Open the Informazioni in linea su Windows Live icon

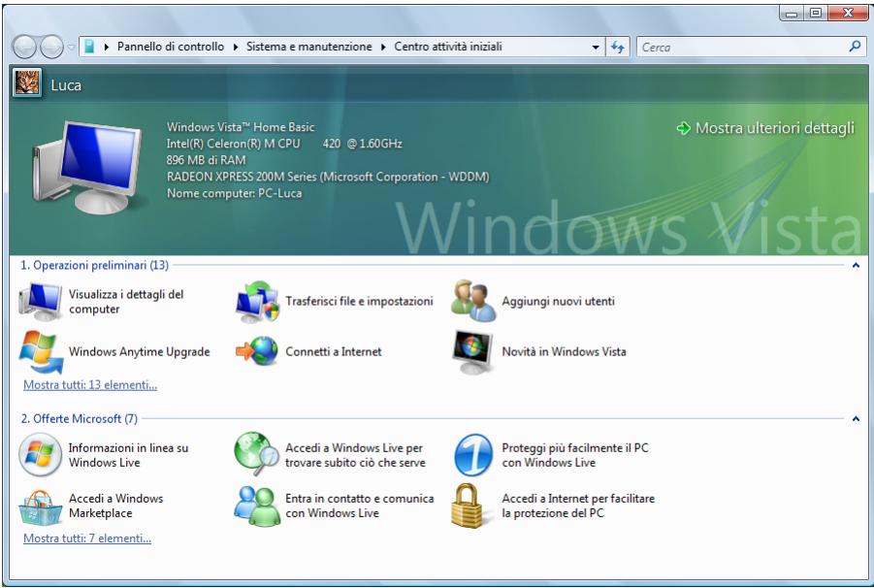[40, 454]
